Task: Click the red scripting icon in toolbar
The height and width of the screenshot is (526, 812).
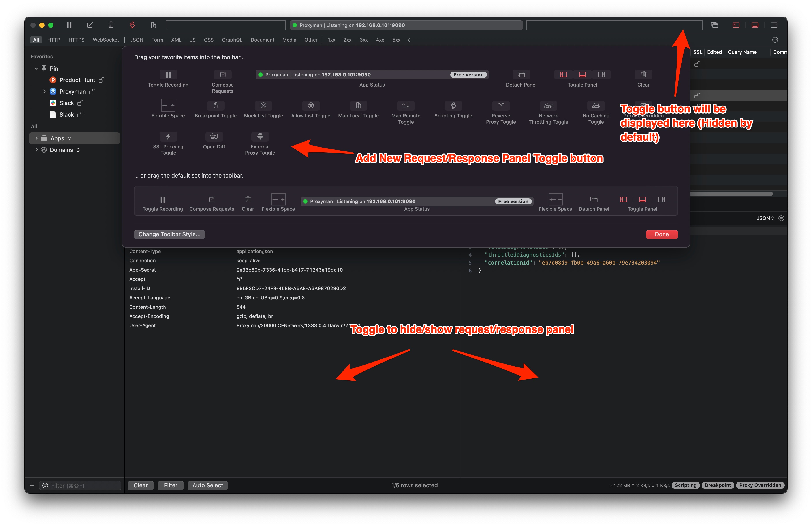Action: (x=132, y=25)
